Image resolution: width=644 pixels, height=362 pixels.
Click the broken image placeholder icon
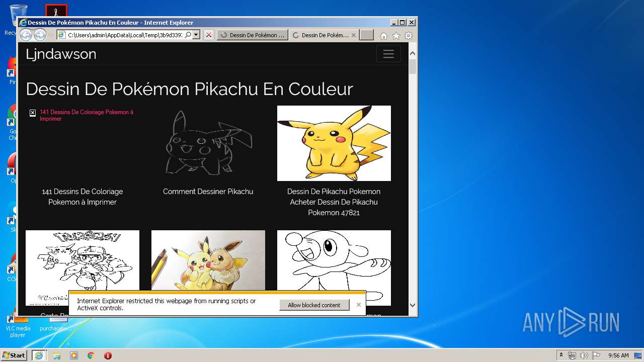tap(33, 113)
